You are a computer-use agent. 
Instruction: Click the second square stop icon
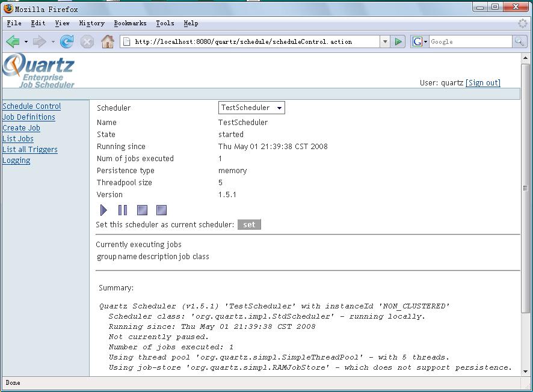point(161,210)
